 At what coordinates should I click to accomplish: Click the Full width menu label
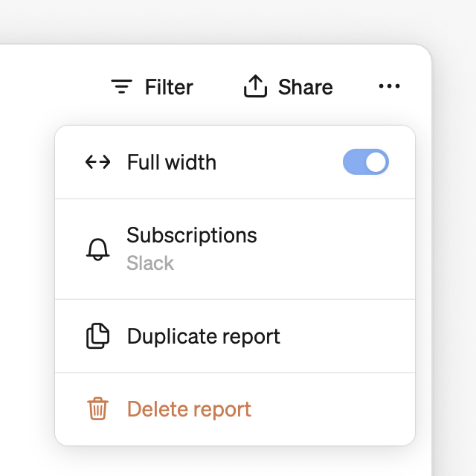coord(172,162)
